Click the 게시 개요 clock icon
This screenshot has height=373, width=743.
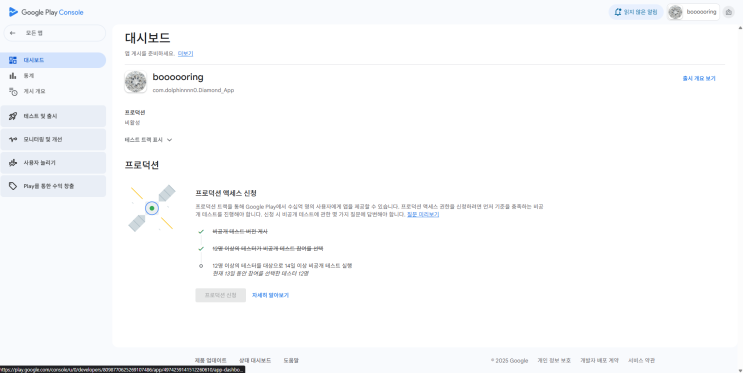(x=13, y=91)
